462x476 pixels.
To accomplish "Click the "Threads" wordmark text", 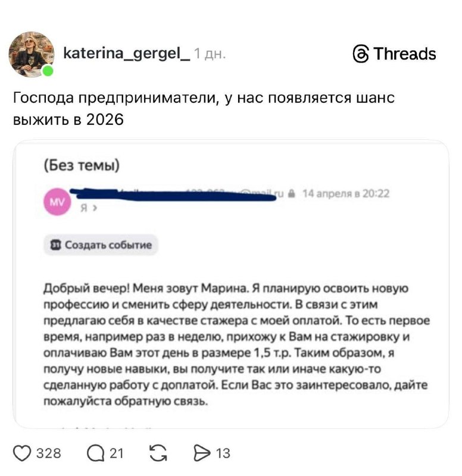I will click(405, 54).
